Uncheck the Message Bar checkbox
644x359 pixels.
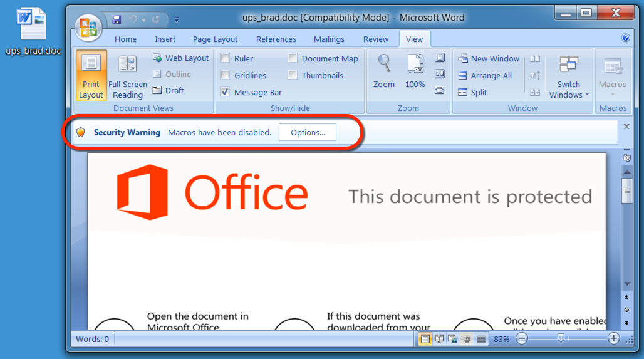(x=225, y=91)
